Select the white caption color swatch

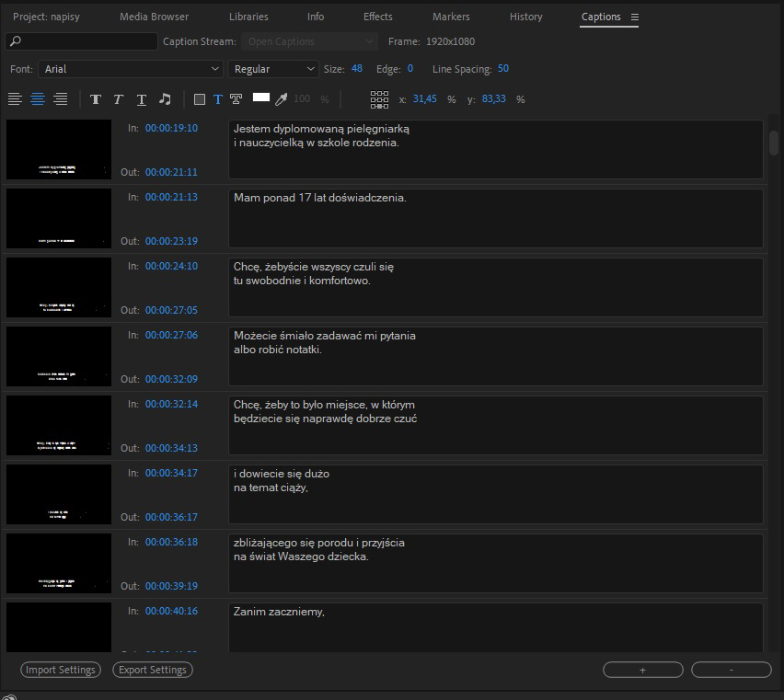coord(260,99)
